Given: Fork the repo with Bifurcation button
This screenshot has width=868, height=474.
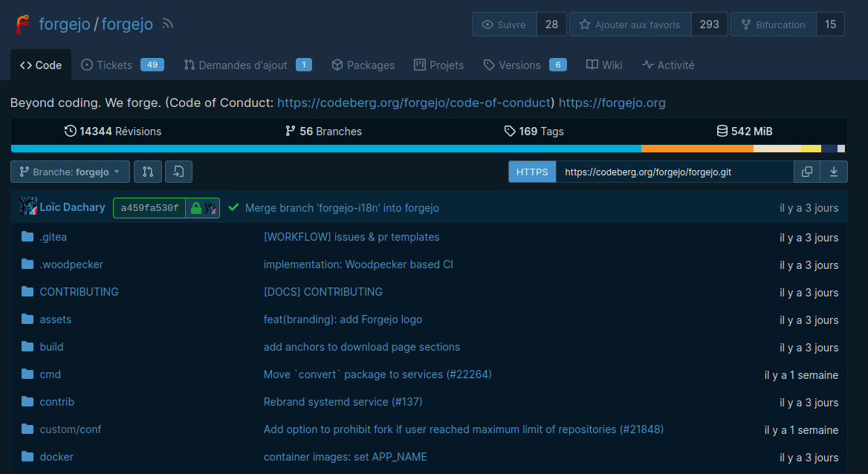Looking at the screenshot, I should (x=773, y=25).
